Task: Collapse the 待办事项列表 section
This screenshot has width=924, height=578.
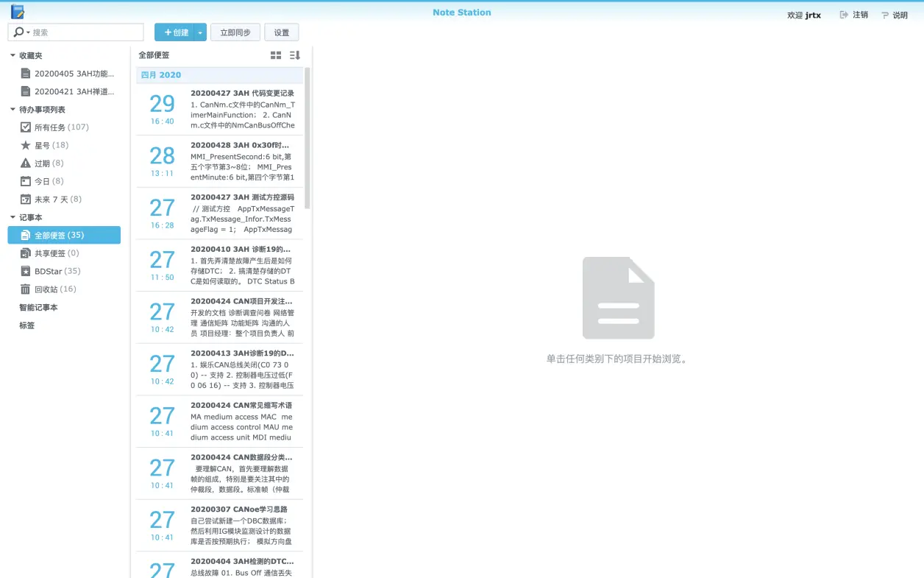Action: tap(11, 109)
